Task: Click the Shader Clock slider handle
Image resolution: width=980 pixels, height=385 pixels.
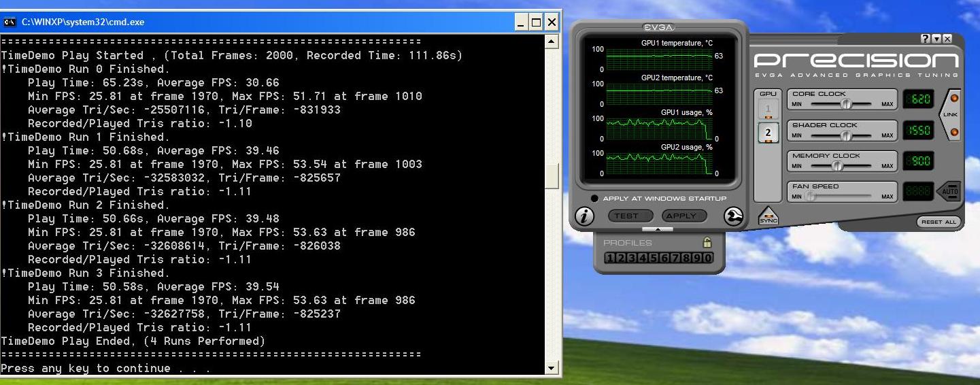Action: (846, 135)
